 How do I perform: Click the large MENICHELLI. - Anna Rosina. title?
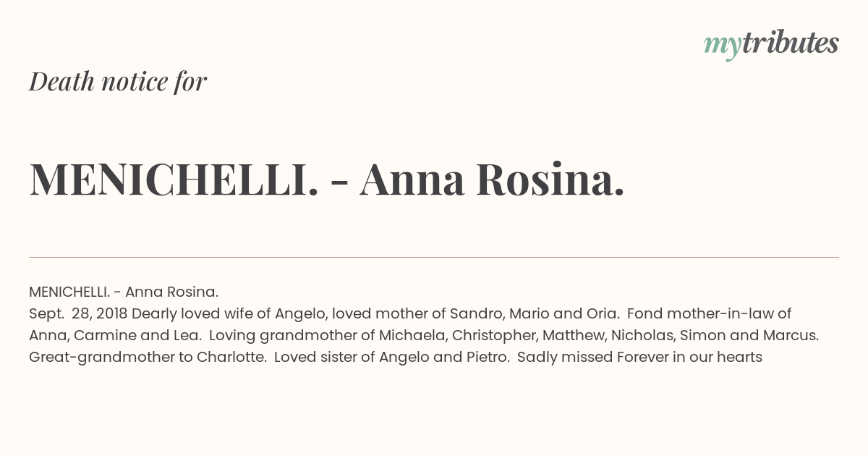(326, 179)
